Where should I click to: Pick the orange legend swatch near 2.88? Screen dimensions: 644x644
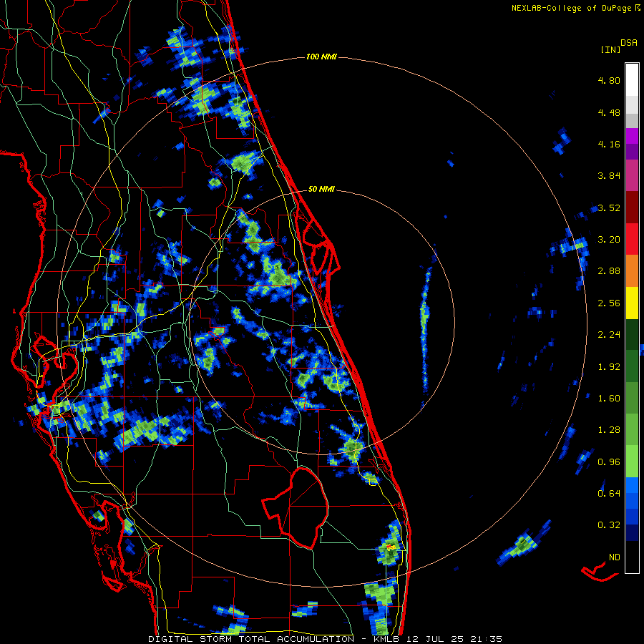632,271
